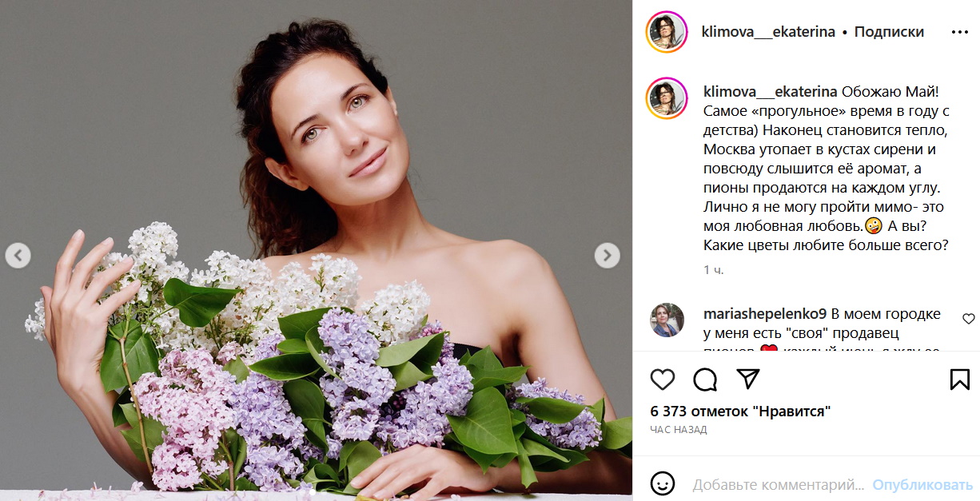The height and width of the screenshot is (501, 980).
Task: Click the profile avatar in post header
Action: coord(667,32)
